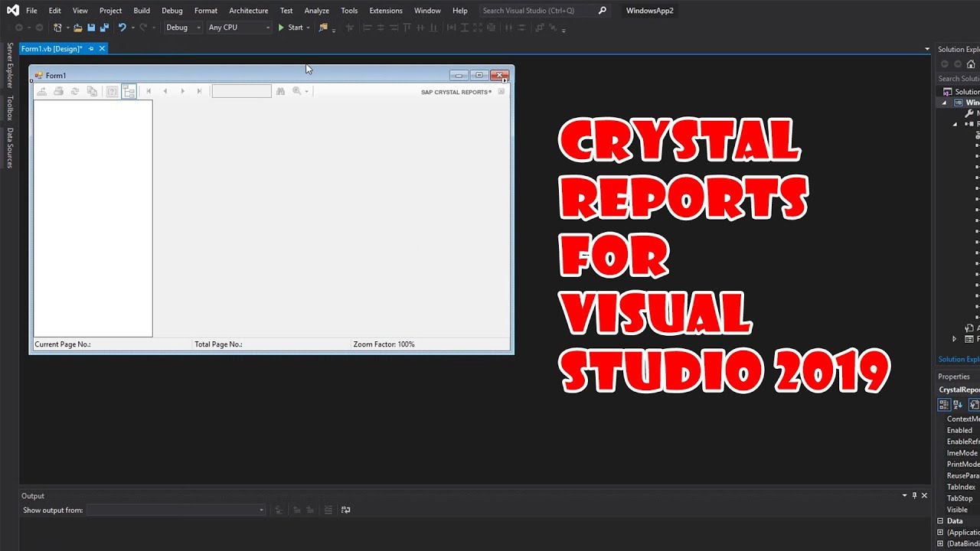The image size is (980, 551).
Task: Click the Save All icon
Action: click(104, 28)
